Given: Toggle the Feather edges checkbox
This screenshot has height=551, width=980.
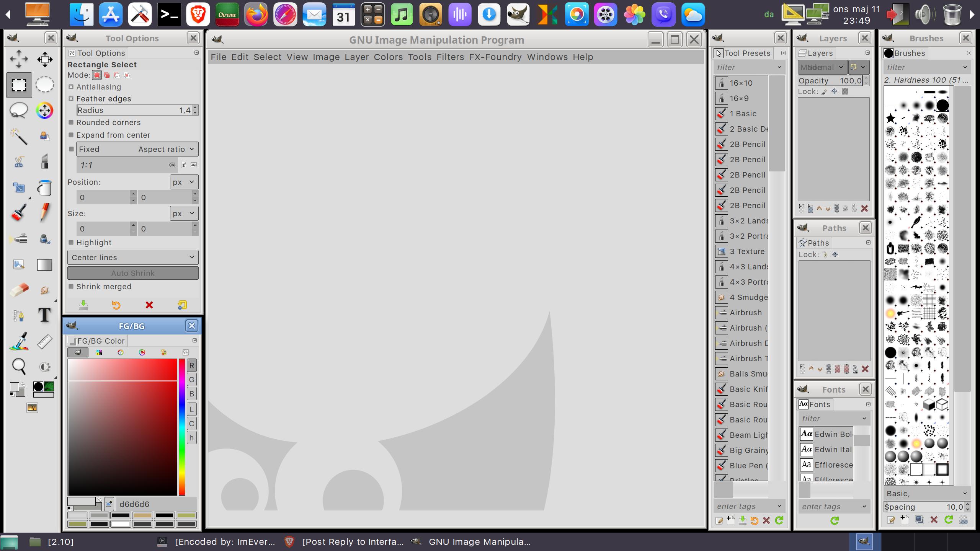Looking at the screenshot, I should (x=71, y=99).
